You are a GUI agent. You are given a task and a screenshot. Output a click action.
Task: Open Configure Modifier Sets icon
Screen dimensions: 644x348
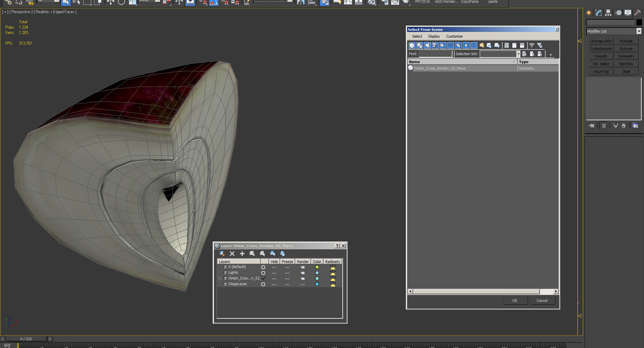tap(635, 126)
